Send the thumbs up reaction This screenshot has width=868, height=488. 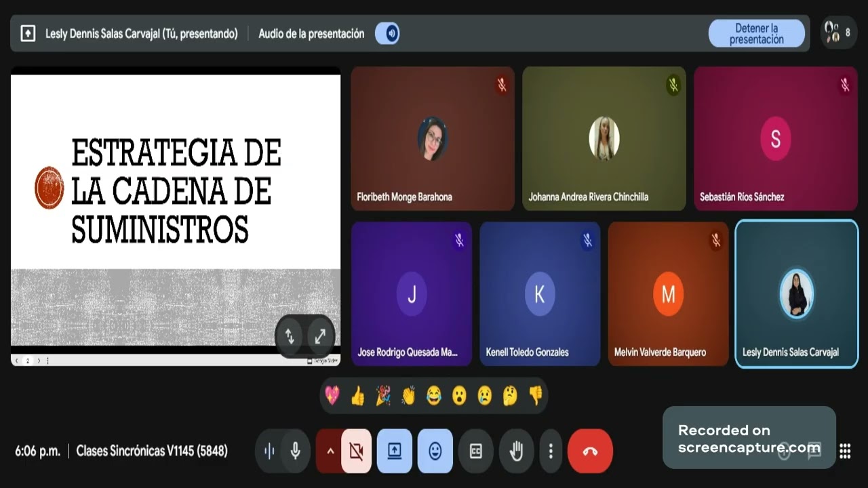358,395
